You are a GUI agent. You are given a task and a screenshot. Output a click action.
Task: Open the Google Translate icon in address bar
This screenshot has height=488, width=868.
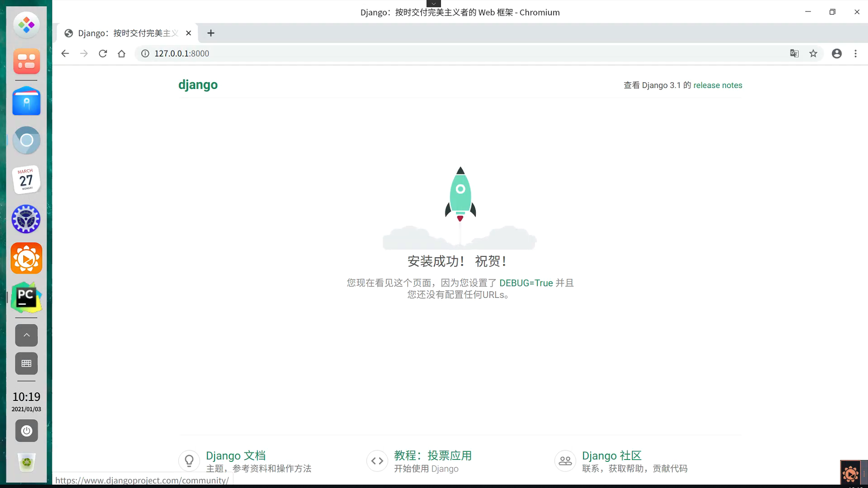click(x=794, y=53)
